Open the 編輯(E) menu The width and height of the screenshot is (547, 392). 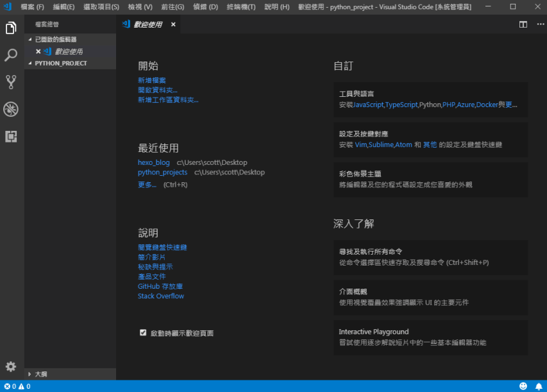(64, 7)
